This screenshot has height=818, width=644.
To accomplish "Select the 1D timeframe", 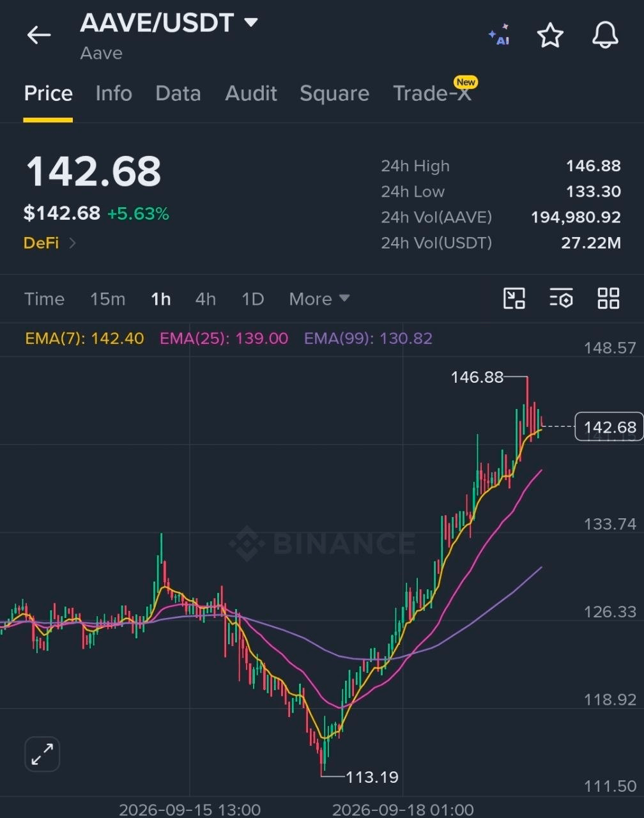I will tap(253, 299).
